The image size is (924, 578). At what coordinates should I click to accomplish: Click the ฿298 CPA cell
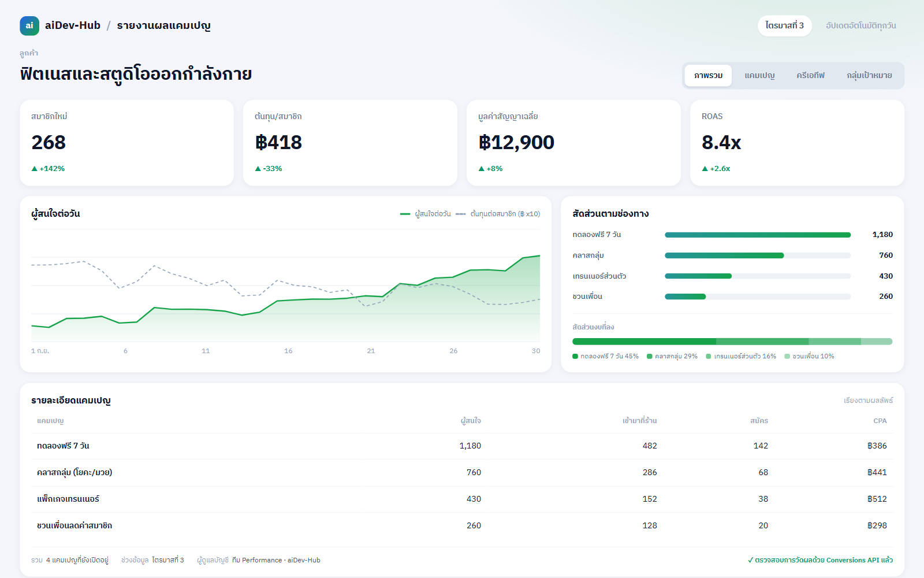[x=877, y=526]
